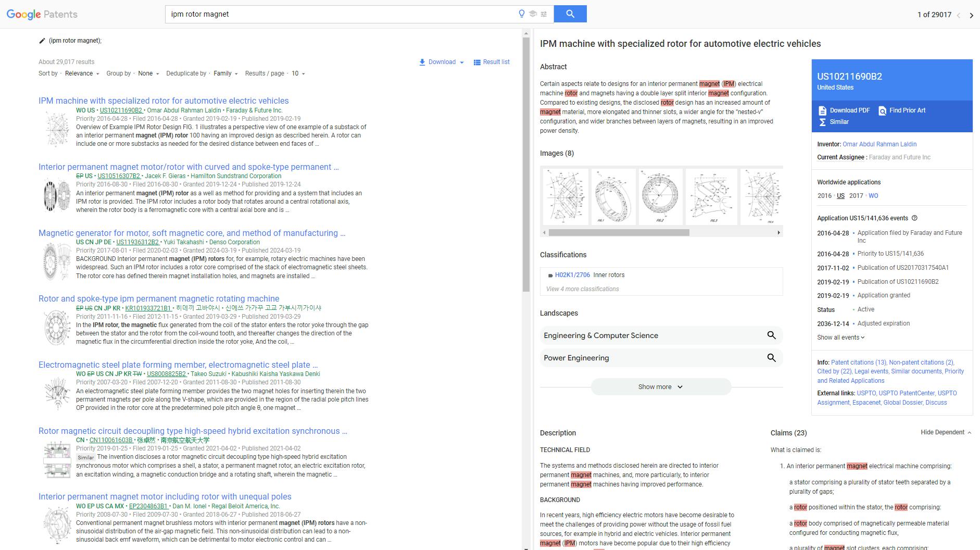Search the Power Engineering landscape
The width and height of the screenshot is (980, 550).
[x=771, y=358]
